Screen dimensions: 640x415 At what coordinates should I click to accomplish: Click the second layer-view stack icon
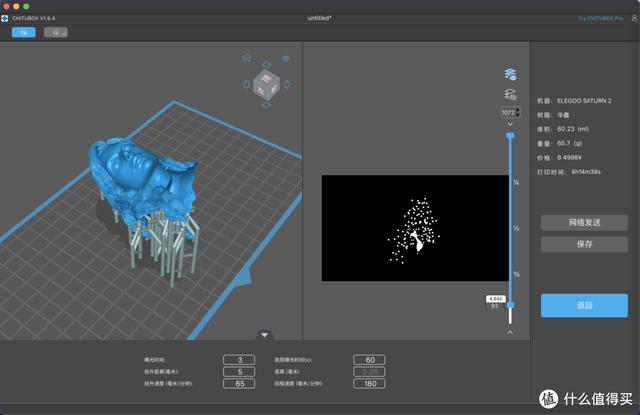click(x=510, y=93)
